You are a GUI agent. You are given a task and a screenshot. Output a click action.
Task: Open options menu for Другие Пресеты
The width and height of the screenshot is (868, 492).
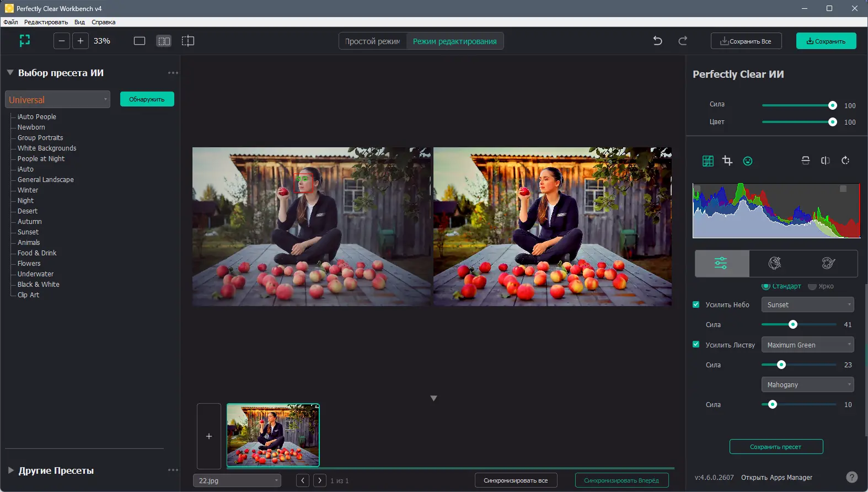173,470
